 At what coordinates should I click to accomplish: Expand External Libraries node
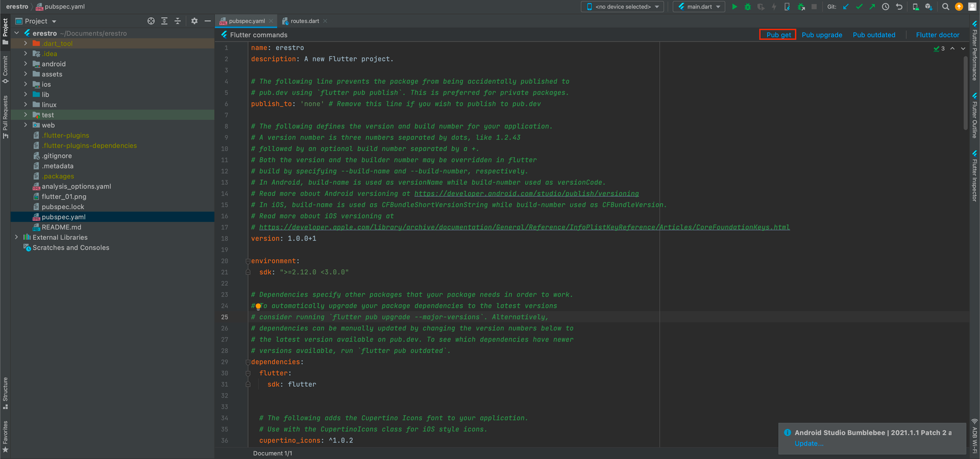17,237
